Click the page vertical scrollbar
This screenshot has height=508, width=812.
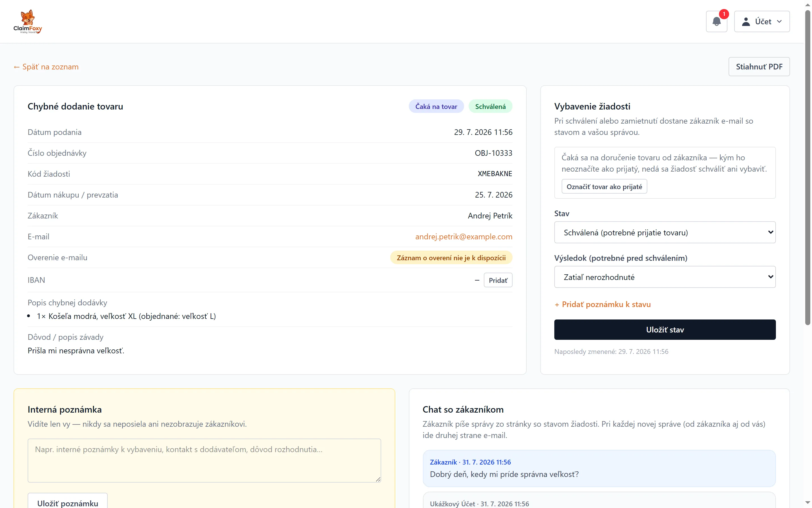808,168
